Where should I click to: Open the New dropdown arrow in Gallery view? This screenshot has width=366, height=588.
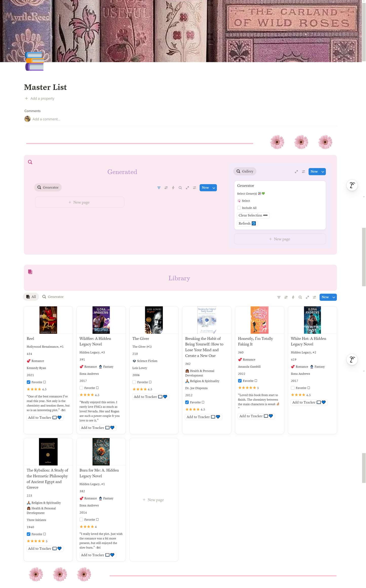click(x=323, y=172)
